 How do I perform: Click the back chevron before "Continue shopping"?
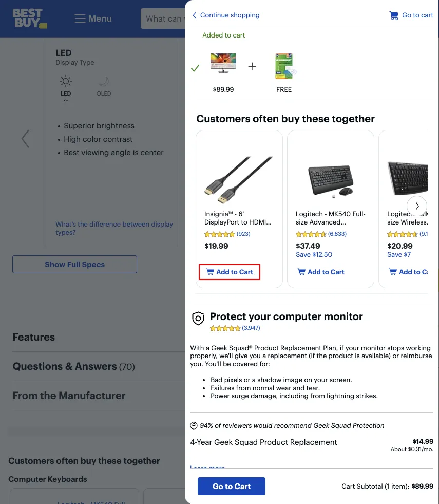194,15
